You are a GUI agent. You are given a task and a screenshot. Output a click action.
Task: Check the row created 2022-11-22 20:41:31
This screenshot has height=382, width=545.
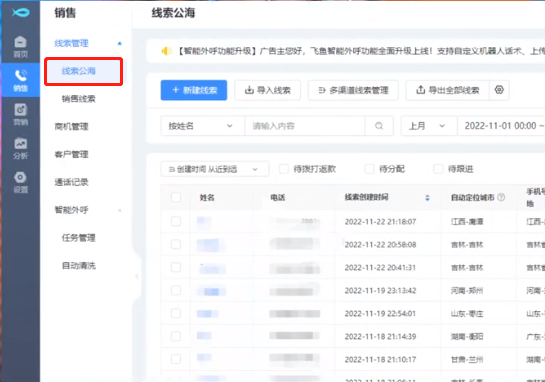pos(176,267)
